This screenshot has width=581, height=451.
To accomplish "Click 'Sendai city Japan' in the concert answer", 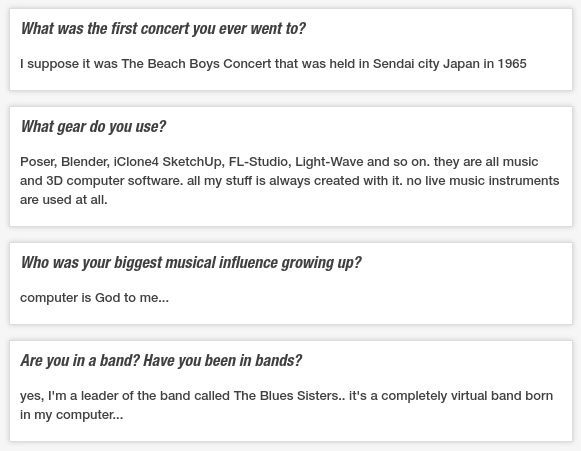I will point(426,64).
